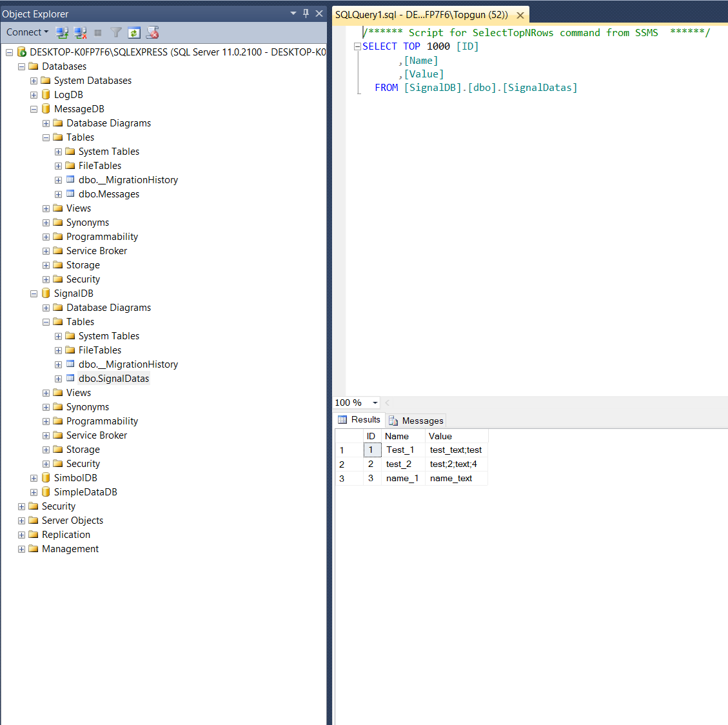Image resolution: width=728 pixels, height=725 pixels.
Task: Close the Object Explorer panel
Action: (x=319, y=14)
